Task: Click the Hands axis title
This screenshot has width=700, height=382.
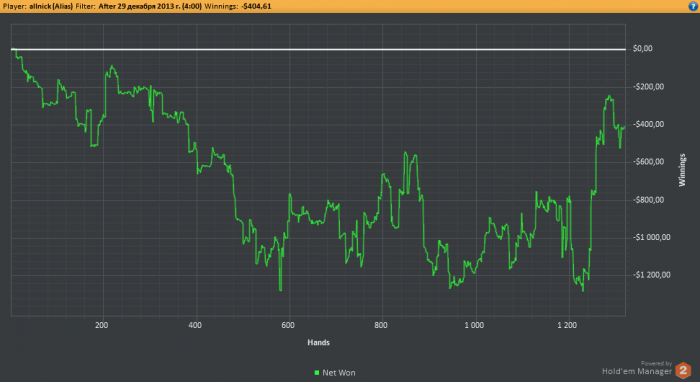Action: pos(318,343)
